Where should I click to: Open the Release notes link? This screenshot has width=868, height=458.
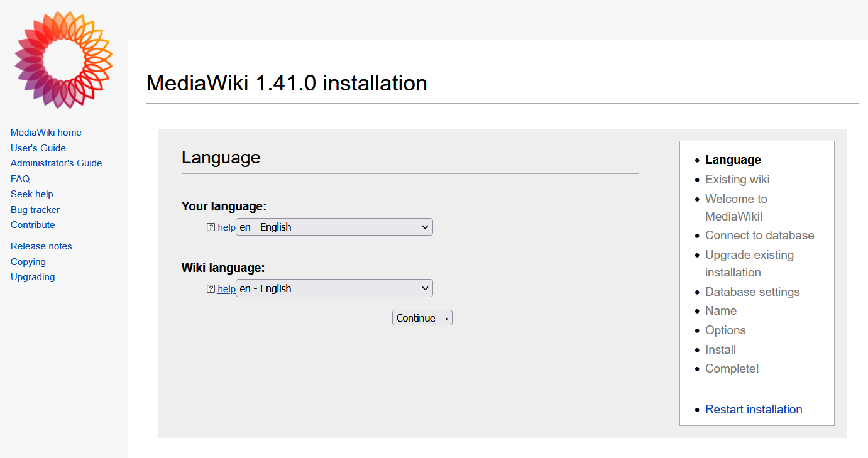coord(41,246)
